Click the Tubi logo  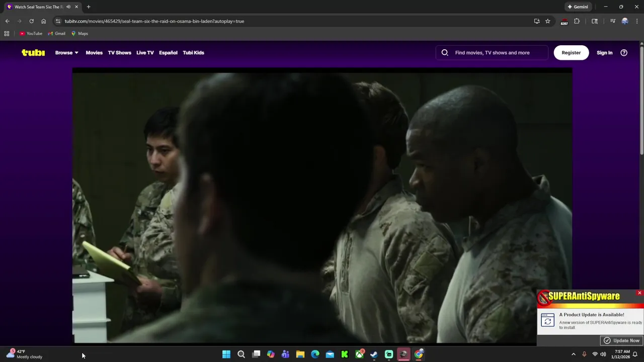(33, 53)
